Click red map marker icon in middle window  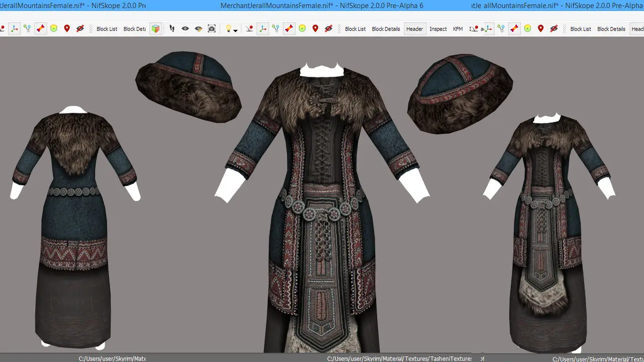click(x=315, y=29)
